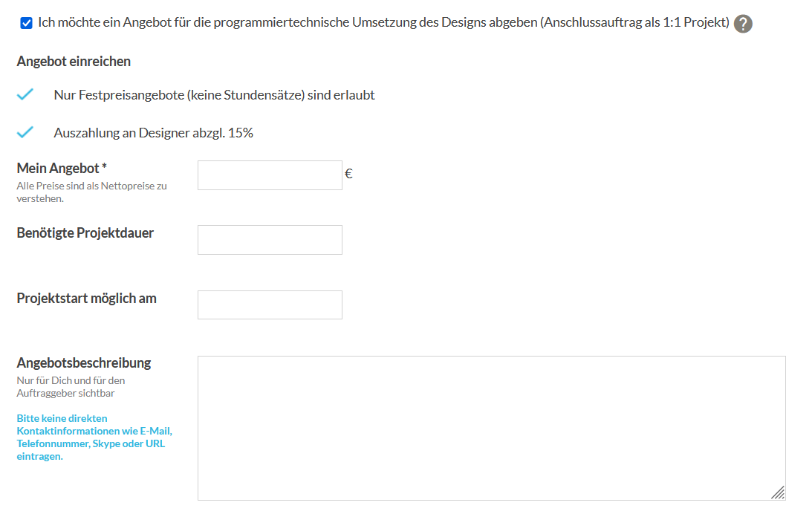Click the Angebot einreichen heading
The height and width of the screenshot is (514, 812).
[74, 61]
